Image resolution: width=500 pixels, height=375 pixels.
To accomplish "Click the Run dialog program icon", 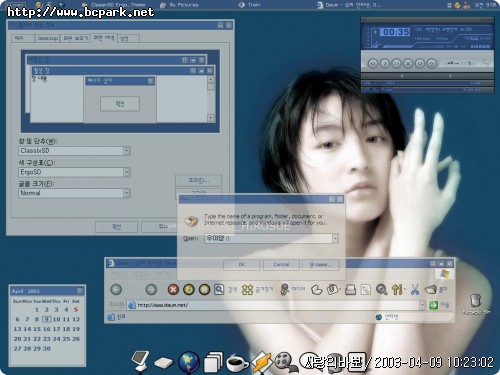I will click(x=191, y=221).
